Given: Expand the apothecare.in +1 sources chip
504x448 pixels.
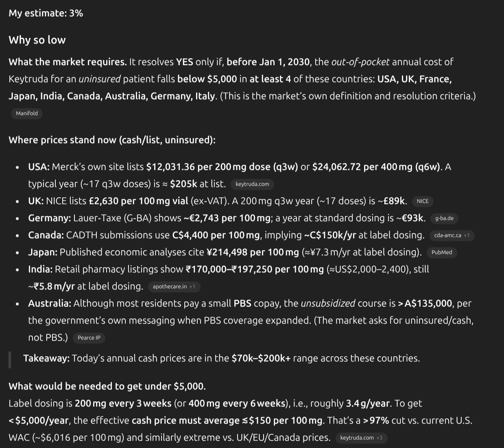Looking at the screenshot, I should point(174,287).
